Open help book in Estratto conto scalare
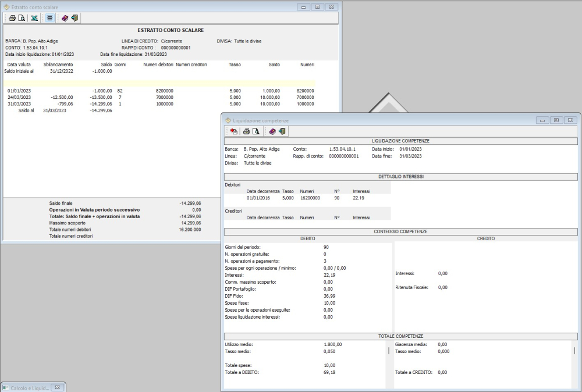Screen dimensions: 582x392 click(65, 18)
